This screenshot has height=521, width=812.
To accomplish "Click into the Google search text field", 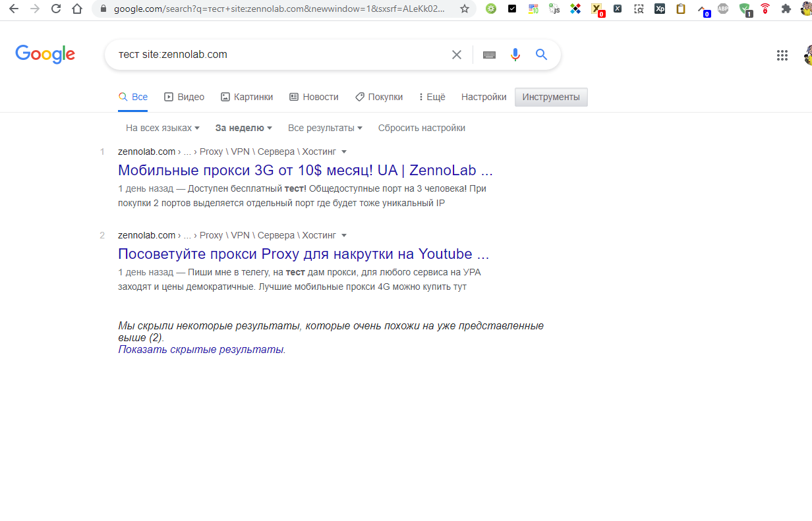I will 277,55.
